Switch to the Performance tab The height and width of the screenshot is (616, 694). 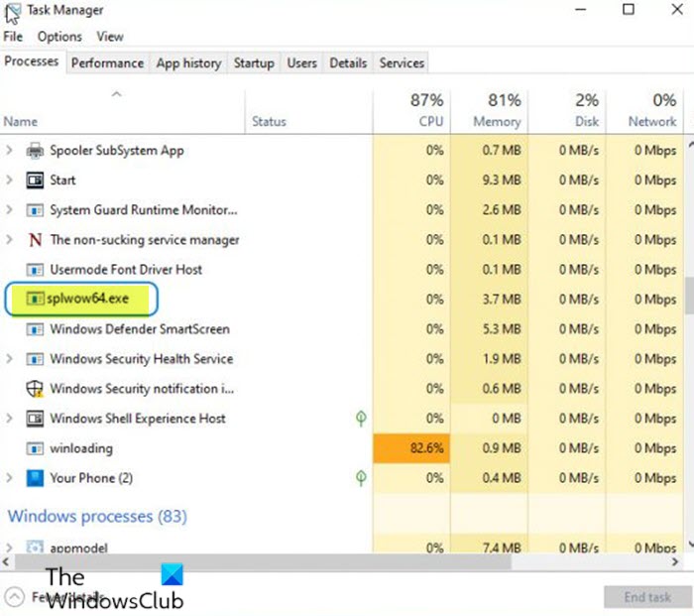(x=107, y=62)
